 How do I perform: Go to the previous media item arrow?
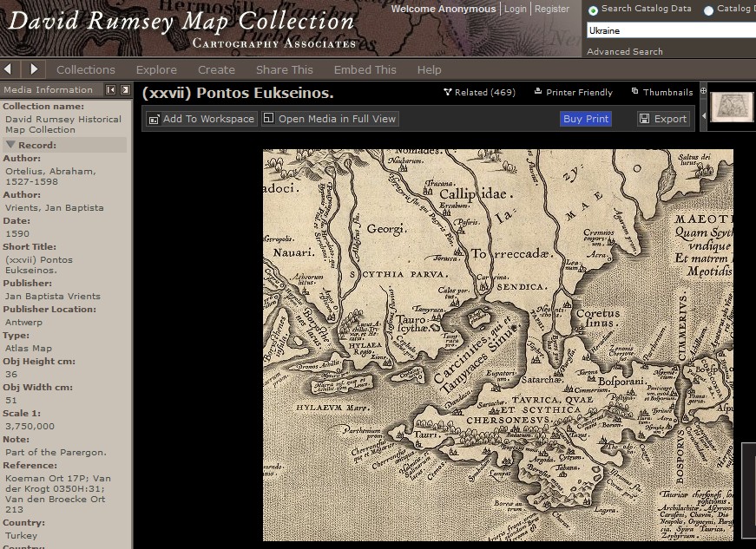point(8,69)
